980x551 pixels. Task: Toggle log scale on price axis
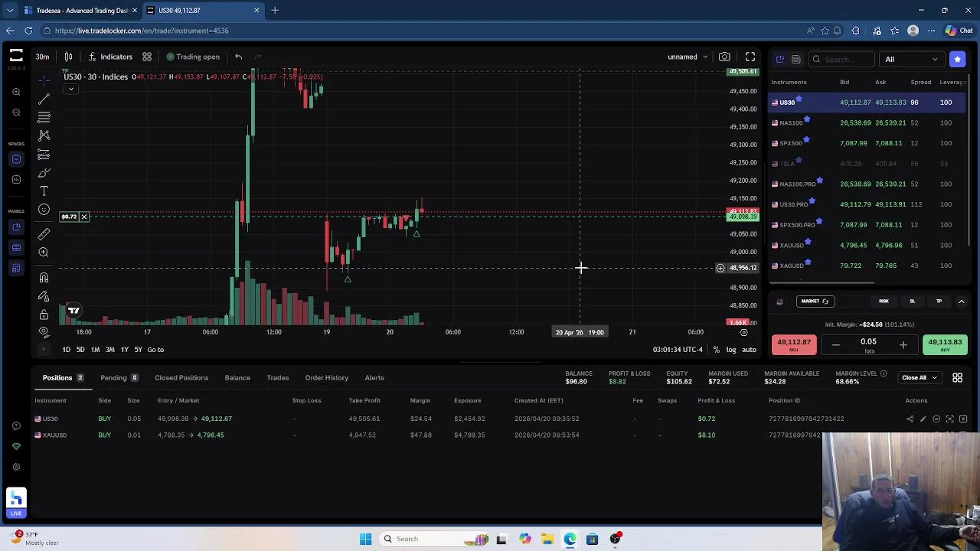tap(730, 350)
